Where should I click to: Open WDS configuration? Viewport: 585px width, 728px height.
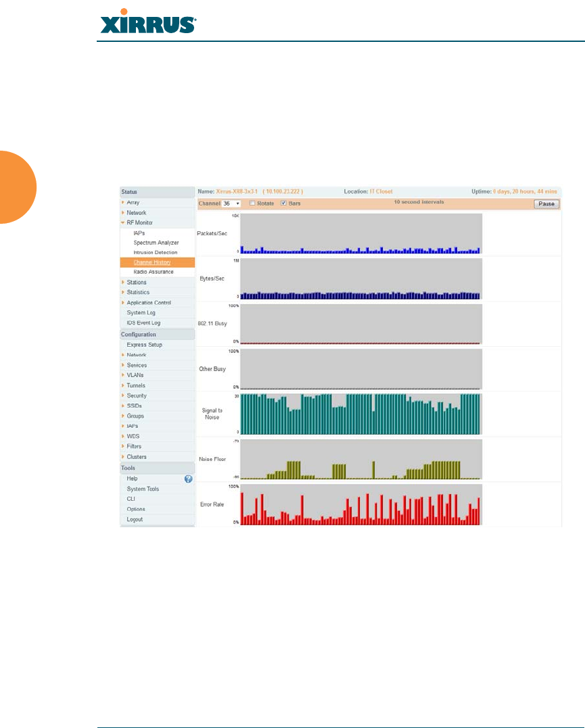point(133,436)
